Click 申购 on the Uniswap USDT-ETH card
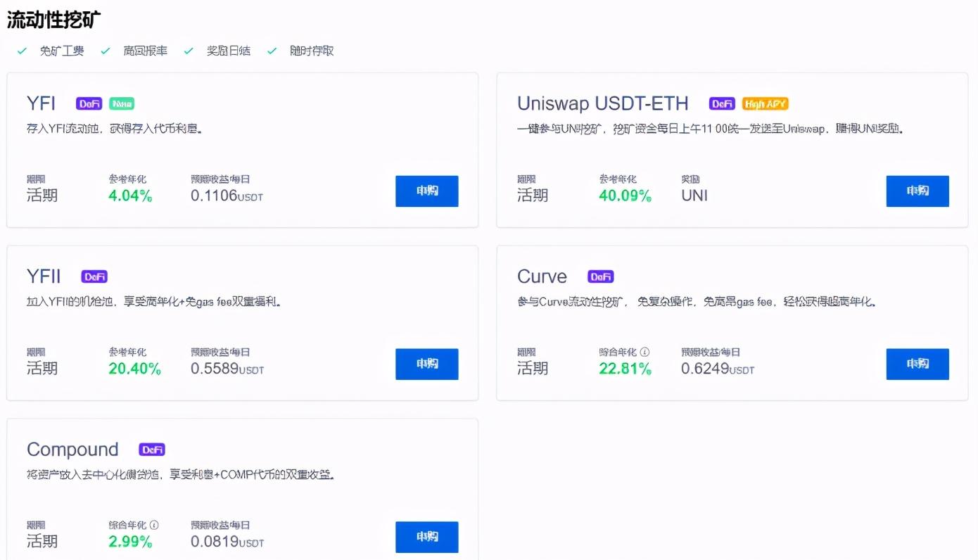The width and height of the screenshot is (978, 560). pos(917,191)
